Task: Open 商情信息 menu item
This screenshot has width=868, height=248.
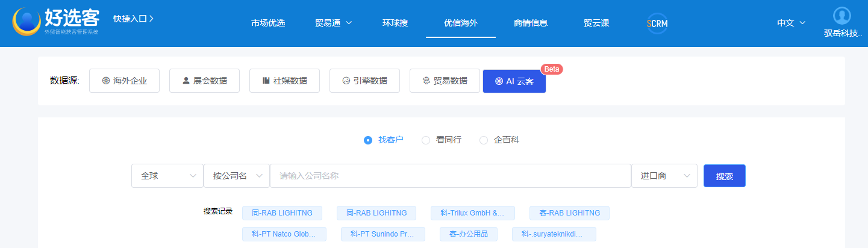Action: click(x=531, y=23)
